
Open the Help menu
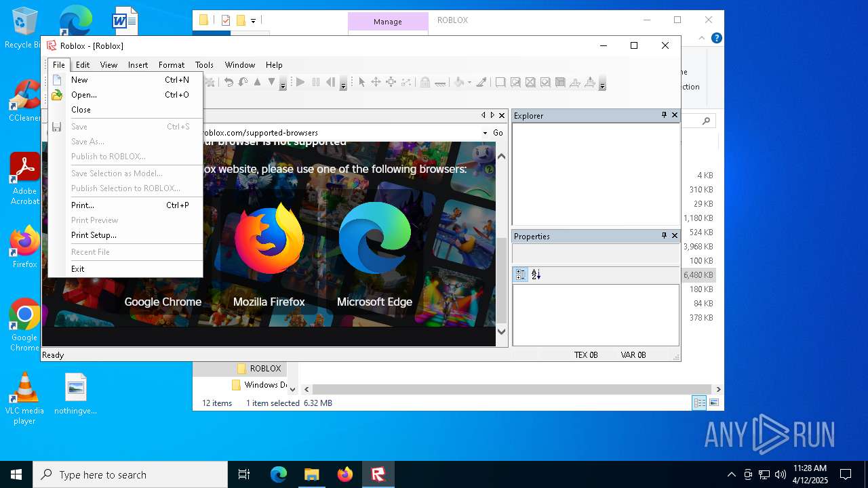[x=274, y=65]
